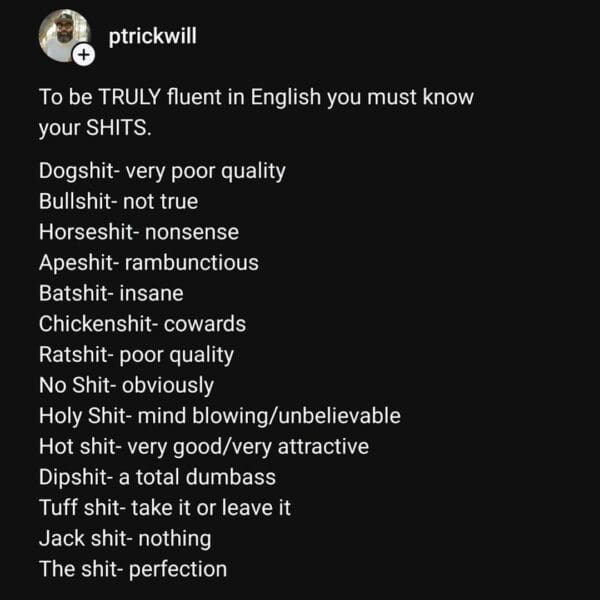Click the 'Apeshit- rambunctious' line

coord(148,263)
